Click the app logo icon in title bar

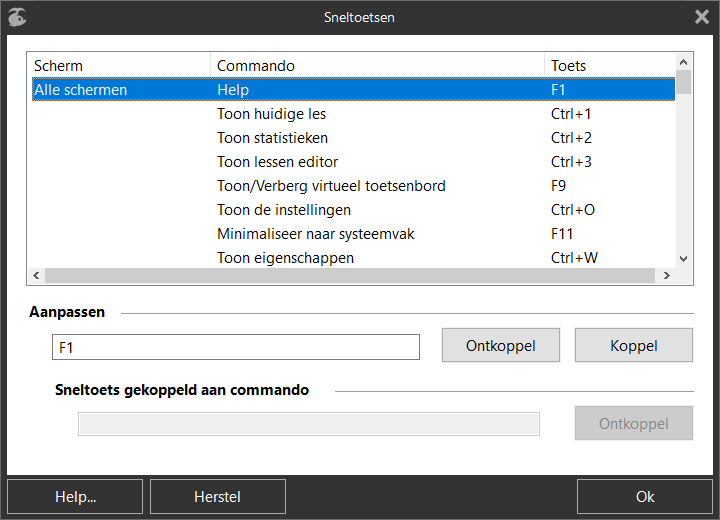pyautogui.click(x=17, y=17)
